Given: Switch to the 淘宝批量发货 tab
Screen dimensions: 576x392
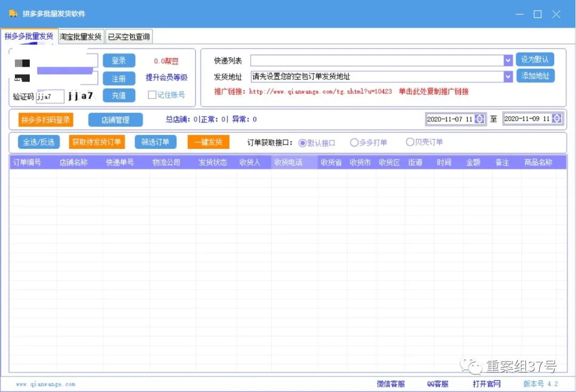Looking at the screenshot, I should pyautogui.click(x=80, y=37).
